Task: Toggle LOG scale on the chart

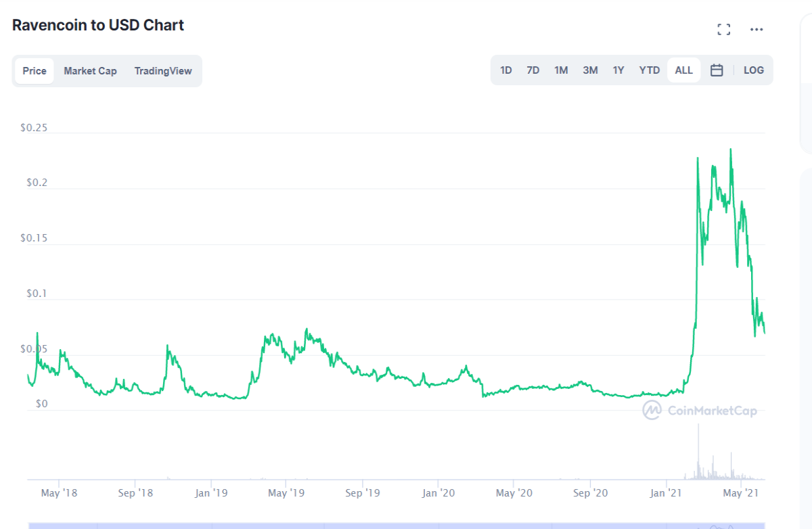Action: [753, 70]
